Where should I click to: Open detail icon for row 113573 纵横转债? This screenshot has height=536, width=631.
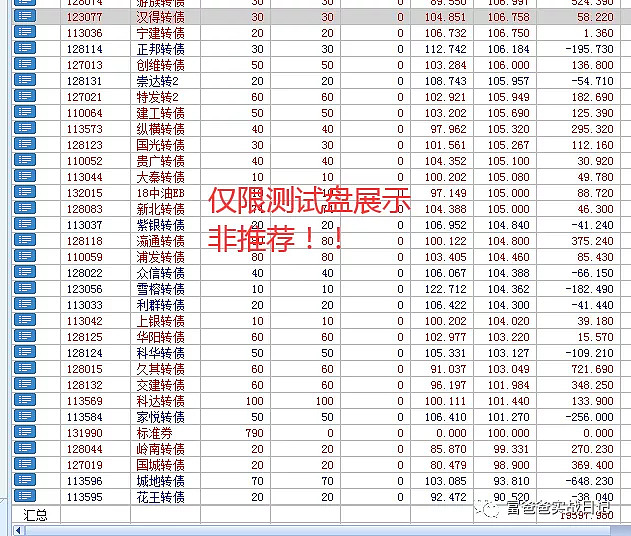click(x=25, y=128)
